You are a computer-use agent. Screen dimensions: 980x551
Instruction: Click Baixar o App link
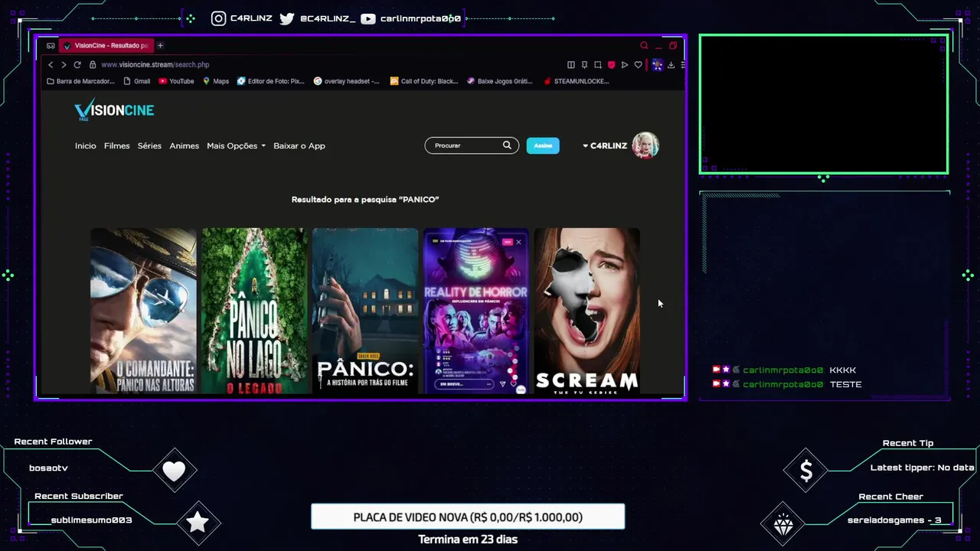(x=299, y=145)
